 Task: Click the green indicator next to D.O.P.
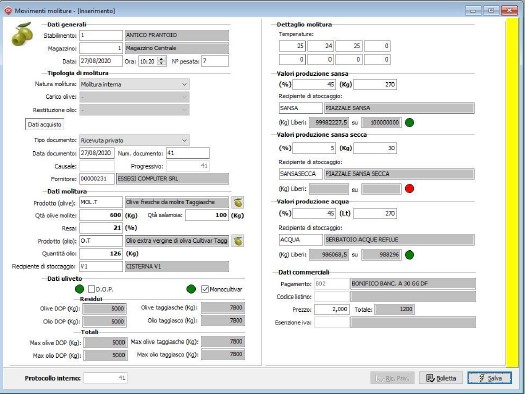[x=80, y=289]
